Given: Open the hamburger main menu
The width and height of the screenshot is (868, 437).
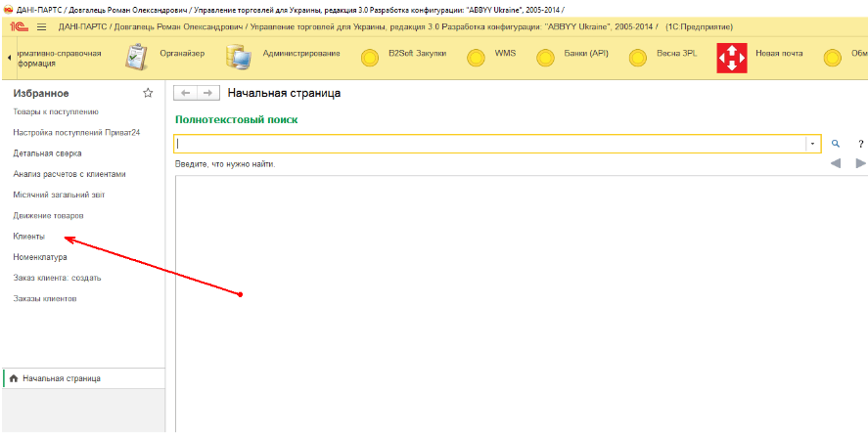Looking at the screenshot, I should click(x=41, y=26).
